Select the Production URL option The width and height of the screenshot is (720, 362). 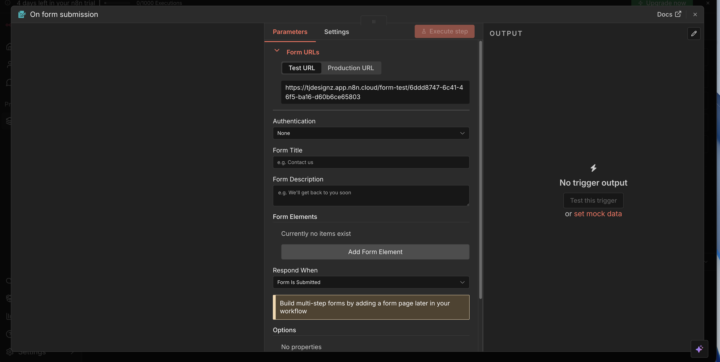coord(350,68)
